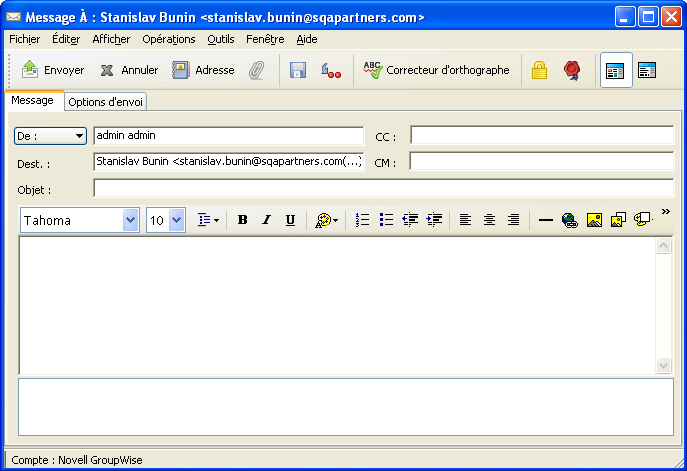Minimize the message window
The image size is (687, 471).
pyautogui.click(x=624, y=17)
